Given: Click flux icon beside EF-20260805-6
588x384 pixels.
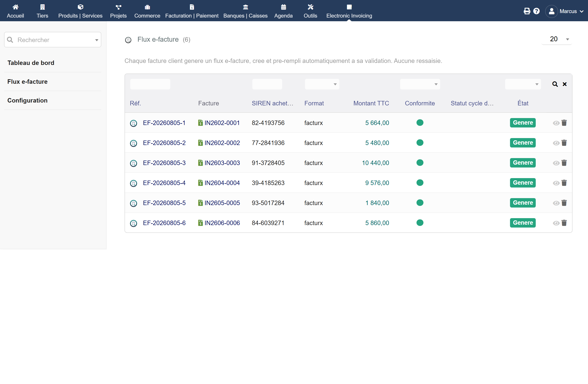Looking at the screenshot, I should [x=133, y=223].
